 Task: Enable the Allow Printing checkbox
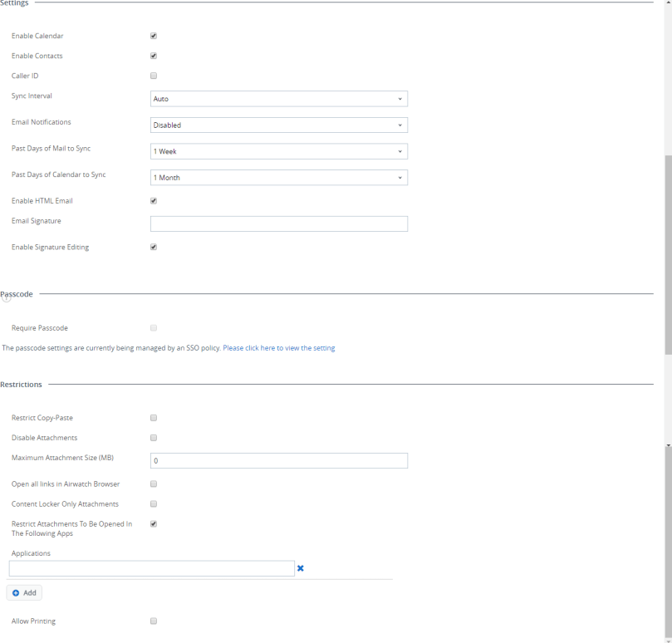pos(154,621)
